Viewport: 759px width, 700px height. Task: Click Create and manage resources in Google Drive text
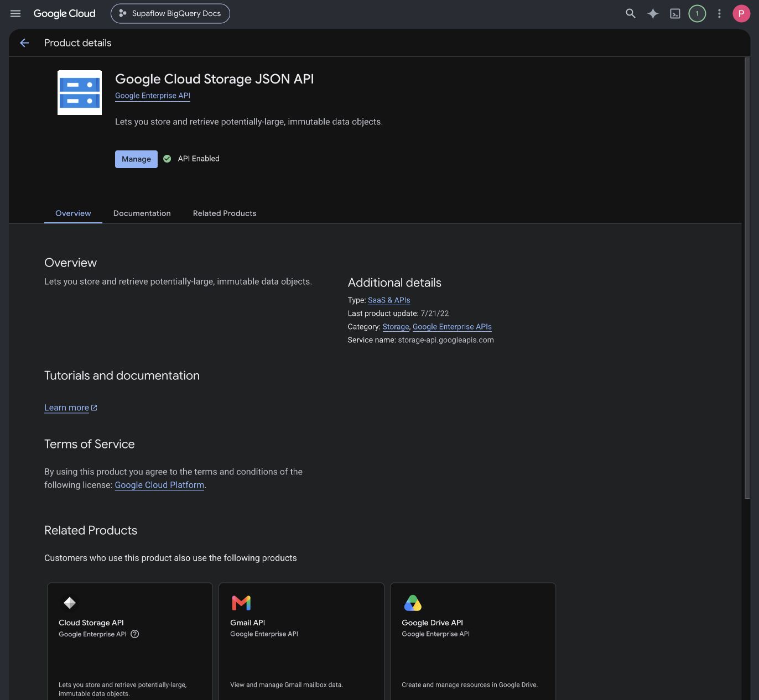(x=470, y=685)
